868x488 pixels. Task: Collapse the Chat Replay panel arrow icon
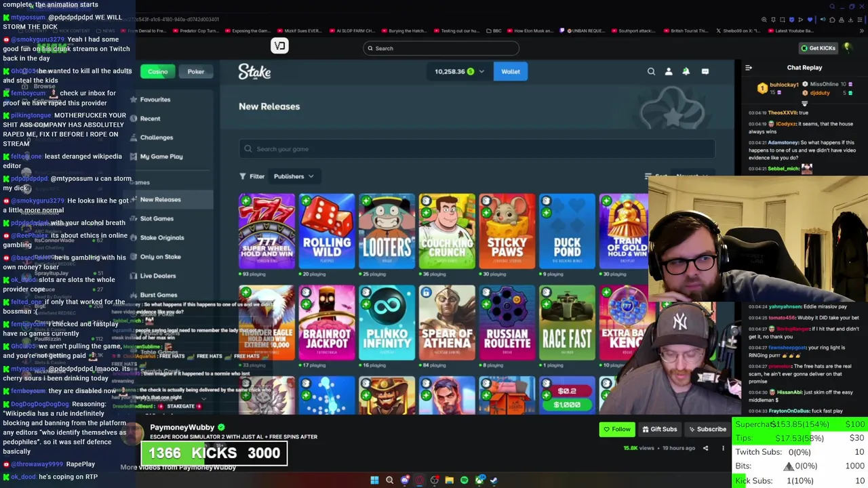749,68
